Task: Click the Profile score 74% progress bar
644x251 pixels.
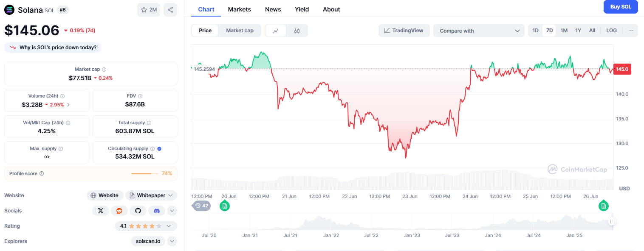Action: (x=144, y=173)
